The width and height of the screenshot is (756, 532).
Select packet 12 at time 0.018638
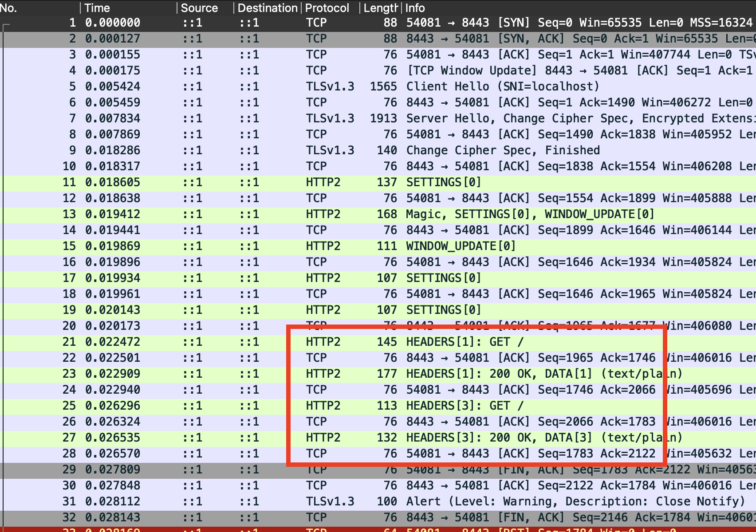click(x=378, y=198)
